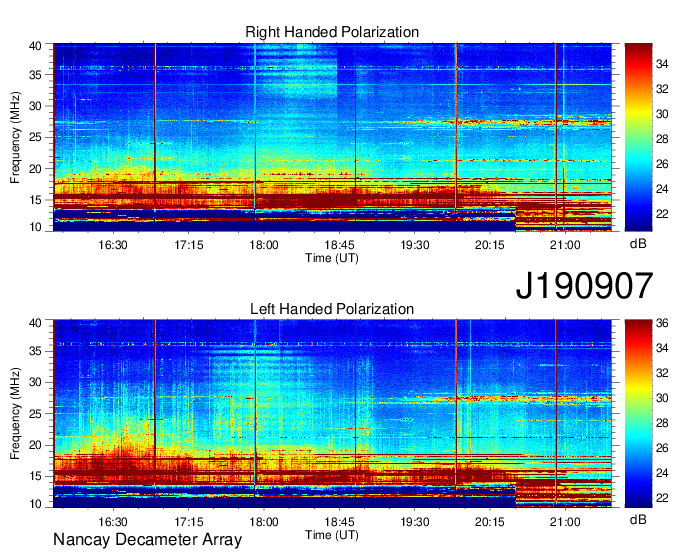Click 17:15 tick on Left Handed plot

189,522
